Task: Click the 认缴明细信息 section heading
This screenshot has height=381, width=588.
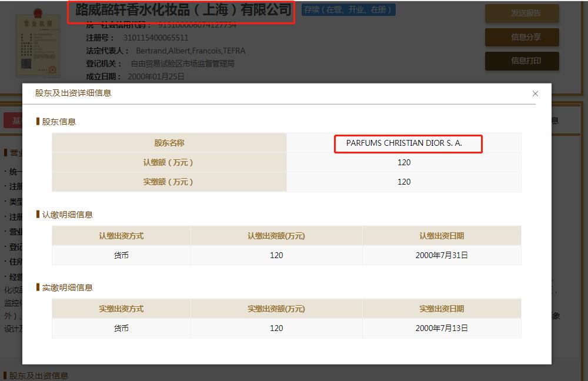Action: [x=67, y=215]
